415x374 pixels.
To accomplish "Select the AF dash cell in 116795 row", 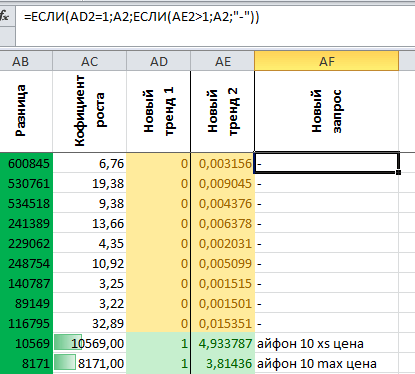I will (x=326, y=323).
